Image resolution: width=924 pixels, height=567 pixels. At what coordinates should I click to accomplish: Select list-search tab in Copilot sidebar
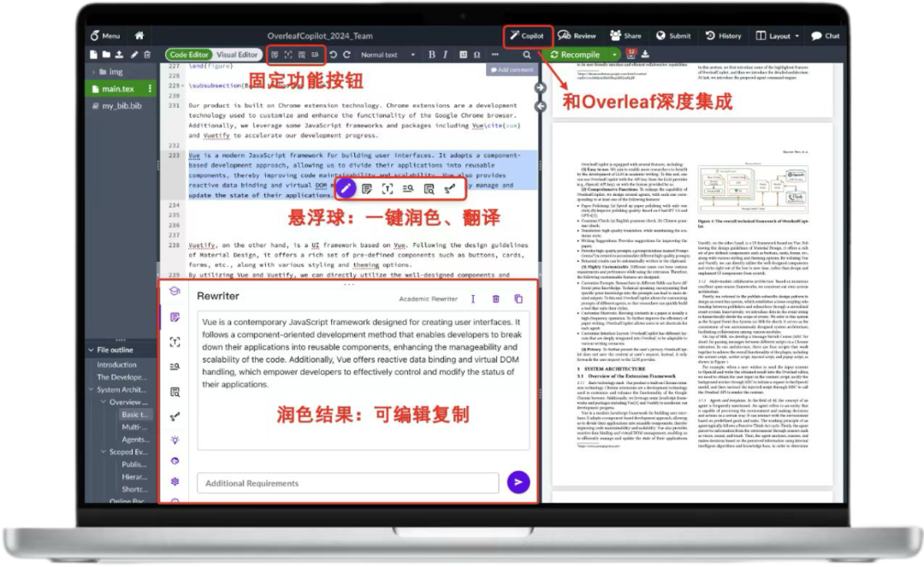coord(175,367)
